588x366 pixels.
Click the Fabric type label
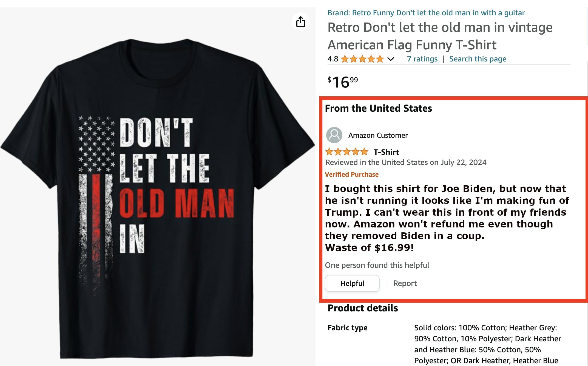[347, 328]
